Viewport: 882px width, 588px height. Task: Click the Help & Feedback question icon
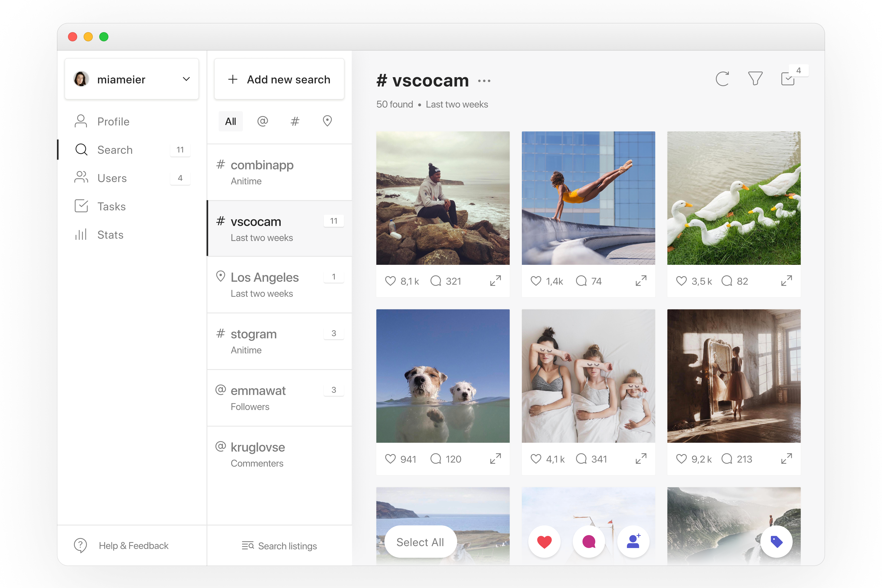[81, 546]
